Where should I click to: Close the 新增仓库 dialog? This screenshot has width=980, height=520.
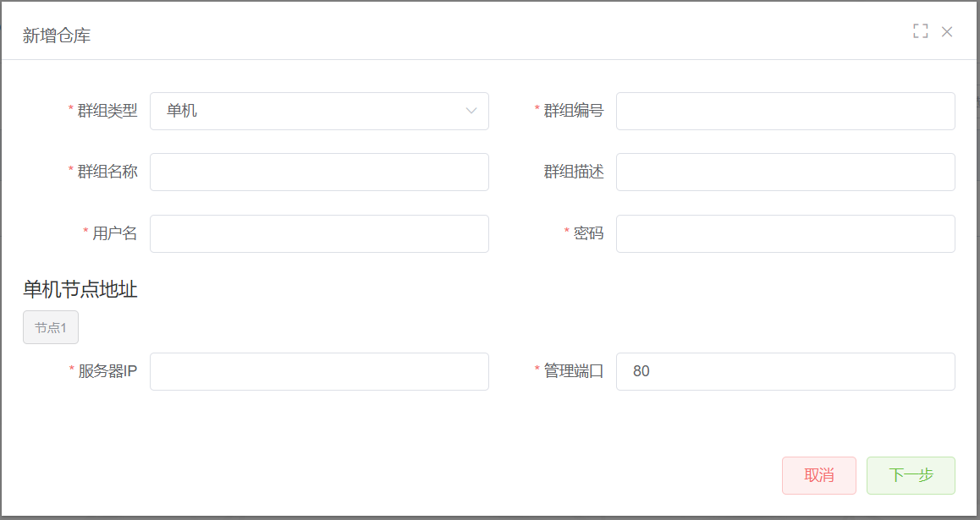[x=947, y=32]
